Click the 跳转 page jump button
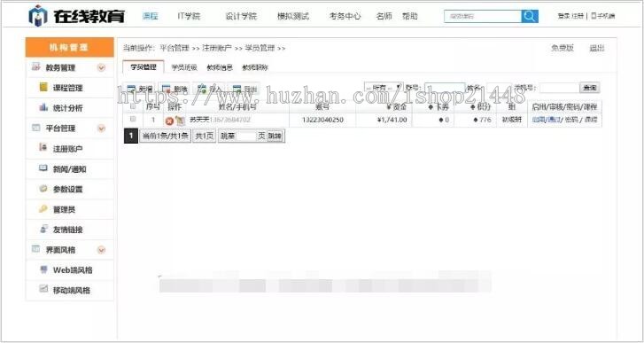The image size is (644, 343). (275, 136)
